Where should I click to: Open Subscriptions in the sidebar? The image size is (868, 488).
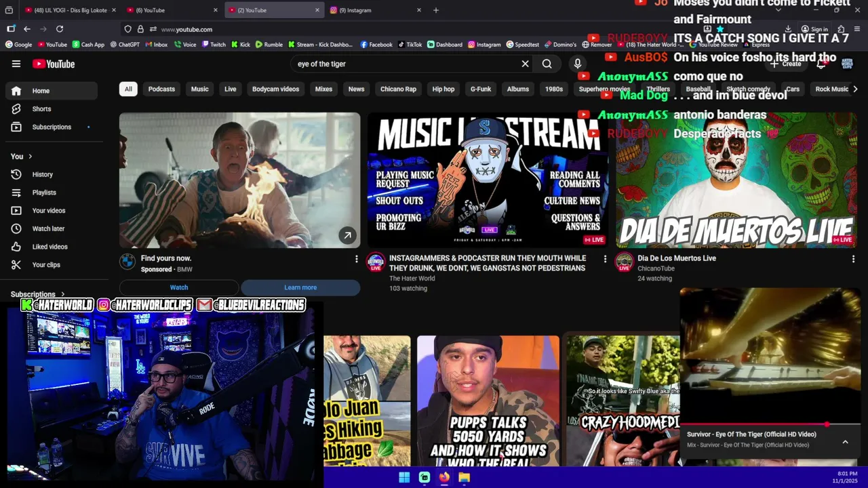52,127
